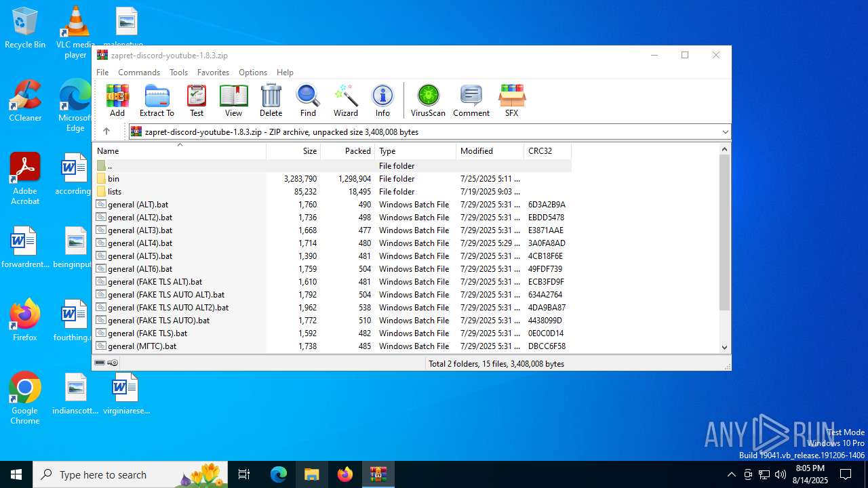The width and height of the screenshot is (868, 488).
Task: Select general (ALT4).bat file
Action: pyautogui.click(x=332, y=243)
